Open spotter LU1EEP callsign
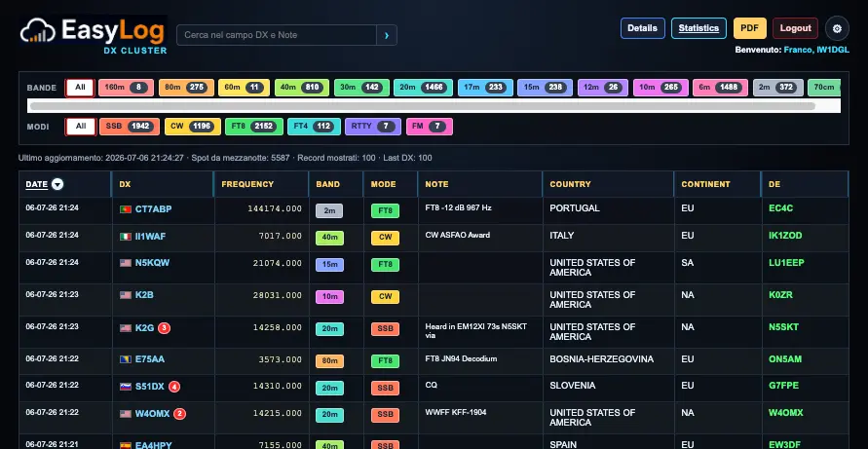The image size is (868, 449). (786, 262)
